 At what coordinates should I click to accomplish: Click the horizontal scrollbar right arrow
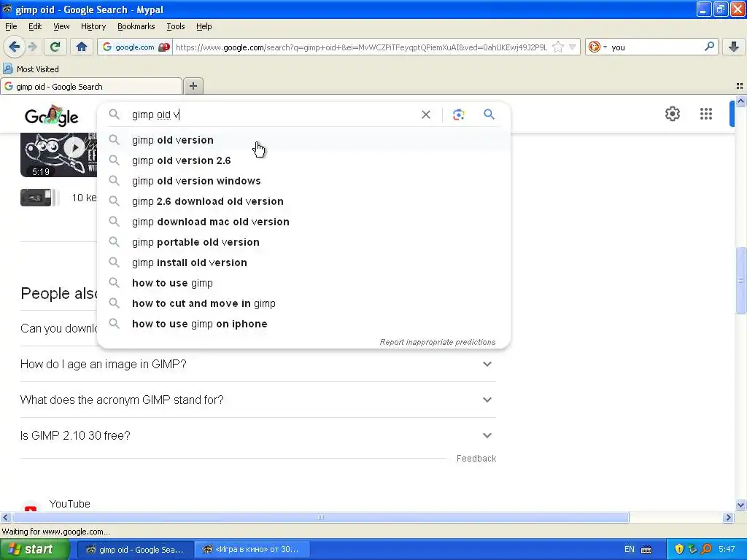(727, 517)
